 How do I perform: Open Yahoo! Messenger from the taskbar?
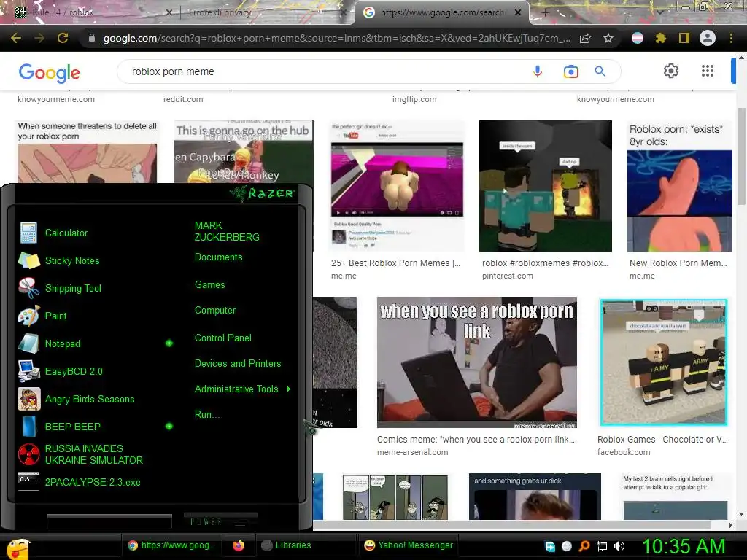(x=409, y=545)
